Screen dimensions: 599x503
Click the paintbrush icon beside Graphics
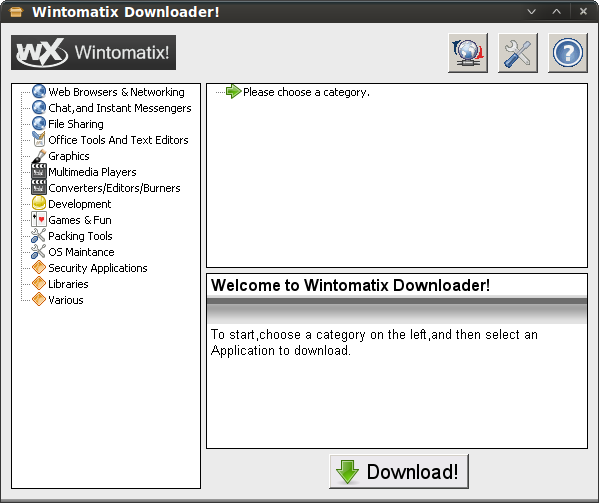(39, 156)
